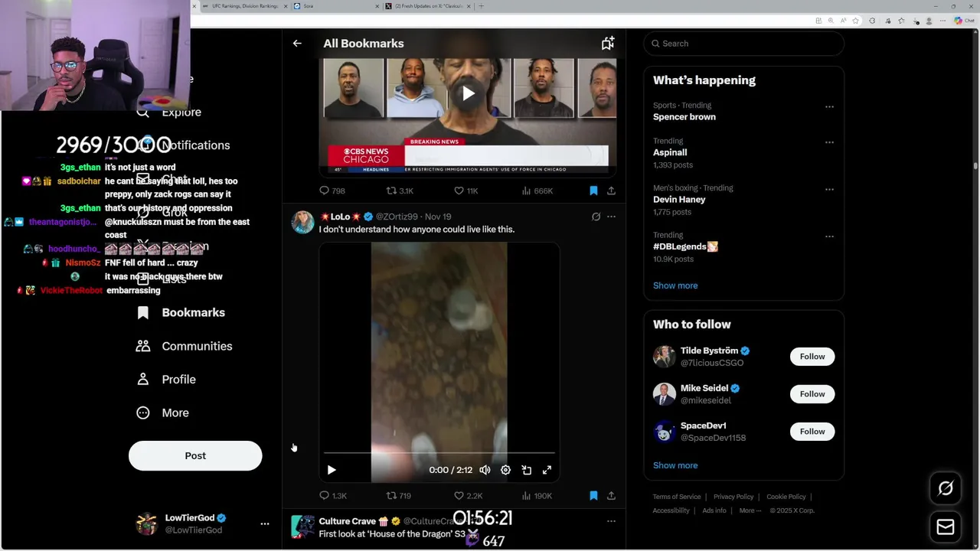Screen dimensions: 980x551
Task: Follow Tilde Byström
Action: click(x=812, y=357)
